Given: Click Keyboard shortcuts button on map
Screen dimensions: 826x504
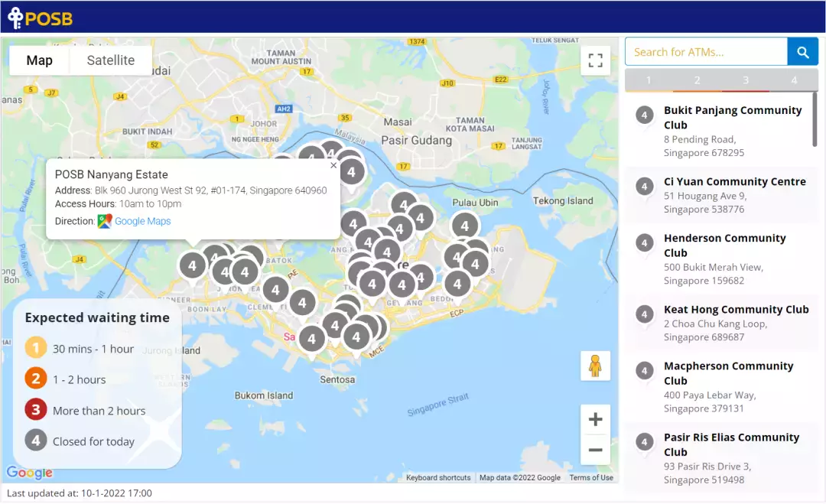Looking at the screenshot, I should [x=438, y=478].
